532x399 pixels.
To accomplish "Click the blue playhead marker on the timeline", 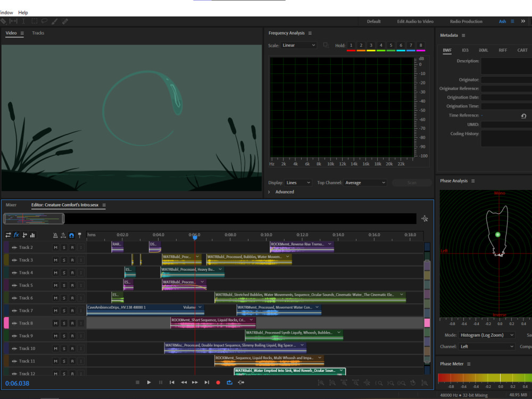I will pos(195,238).
